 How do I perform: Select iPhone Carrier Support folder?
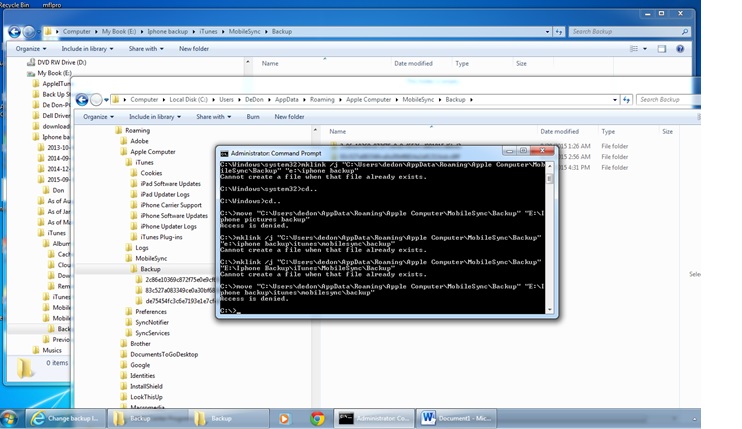(171, 205)
